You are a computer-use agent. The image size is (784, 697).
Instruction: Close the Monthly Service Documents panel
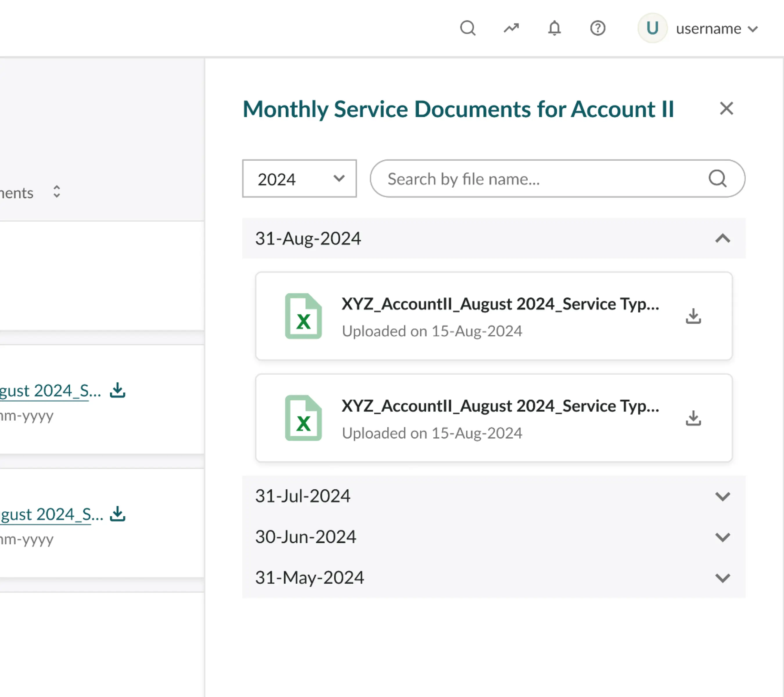726,109
